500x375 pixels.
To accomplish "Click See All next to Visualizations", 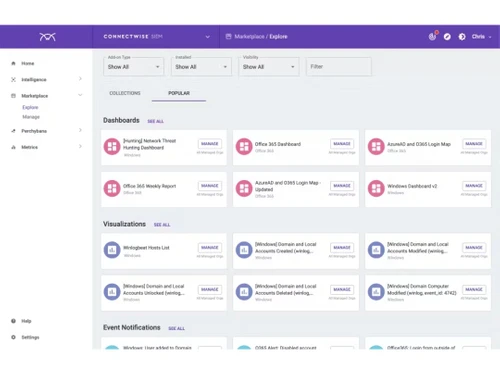I will pyautogui.click(x=162, y=225).
